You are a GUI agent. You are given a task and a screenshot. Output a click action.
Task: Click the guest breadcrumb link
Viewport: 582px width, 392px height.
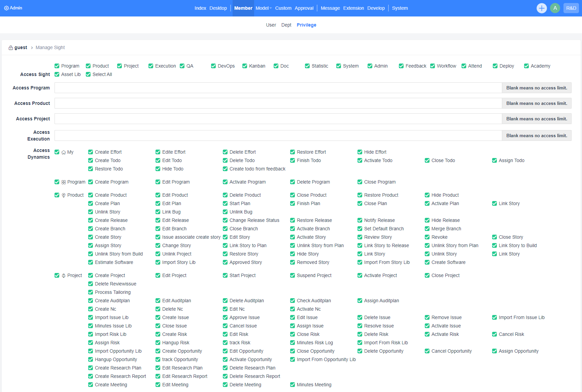(x=21, y=48)
